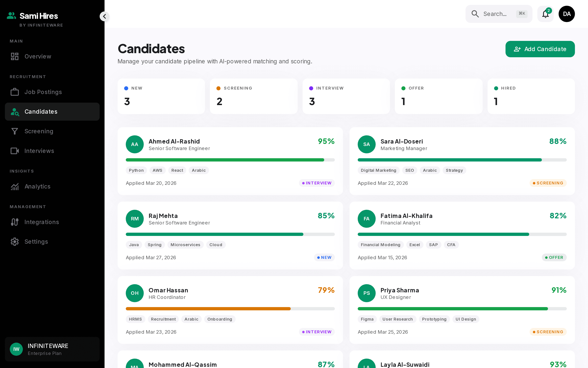Click Sara Al-Doseri's SCREENING status badge
588x368 pixels.
point(548,183)
